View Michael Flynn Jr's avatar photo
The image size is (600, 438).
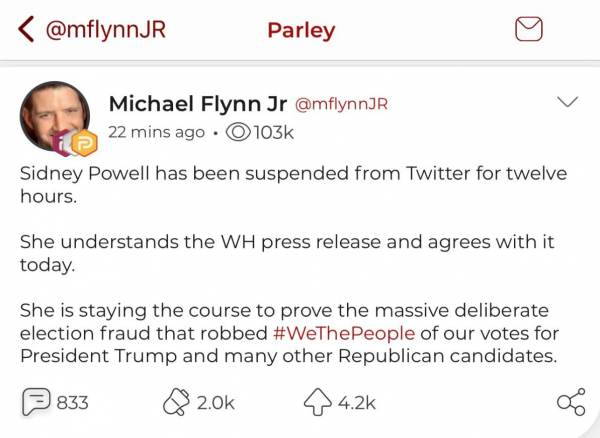[x=55, y=113]
